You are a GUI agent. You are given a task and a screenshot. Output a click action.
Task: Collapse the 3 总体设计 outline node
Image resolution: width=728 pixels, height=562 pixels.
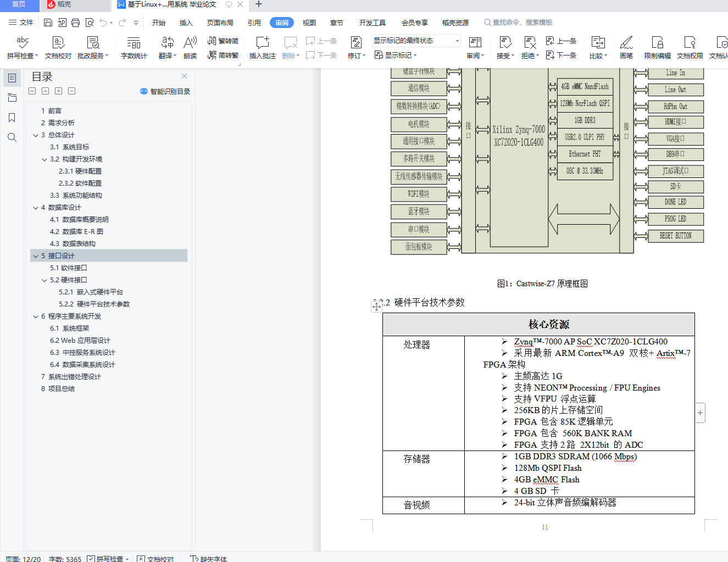pos(36,135)
